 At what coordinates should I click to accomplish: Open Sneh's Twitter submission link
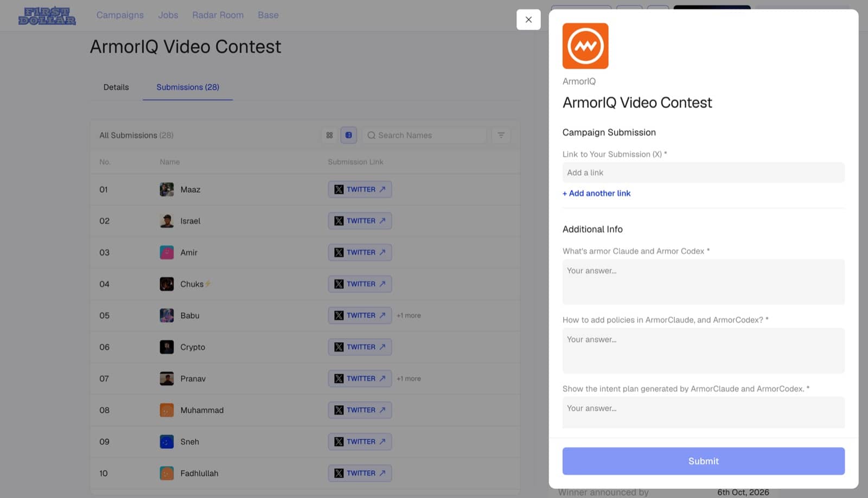pos(360,442)
